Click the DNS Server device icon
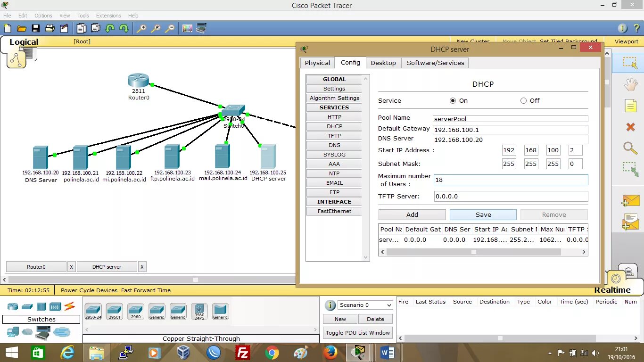The image size is (644, 362). click(x=40, y=157)
